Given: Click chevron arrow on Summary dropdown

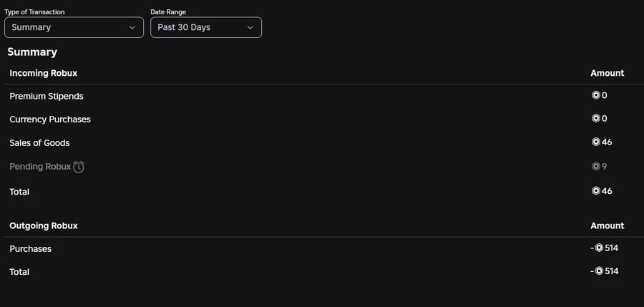Looking at the screenshot, I should click(132, 27).
